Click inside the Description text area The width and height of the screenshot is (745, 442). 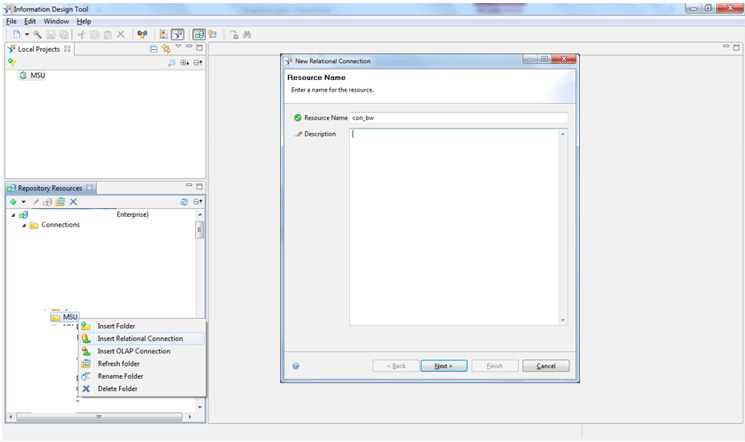[454, 227]
